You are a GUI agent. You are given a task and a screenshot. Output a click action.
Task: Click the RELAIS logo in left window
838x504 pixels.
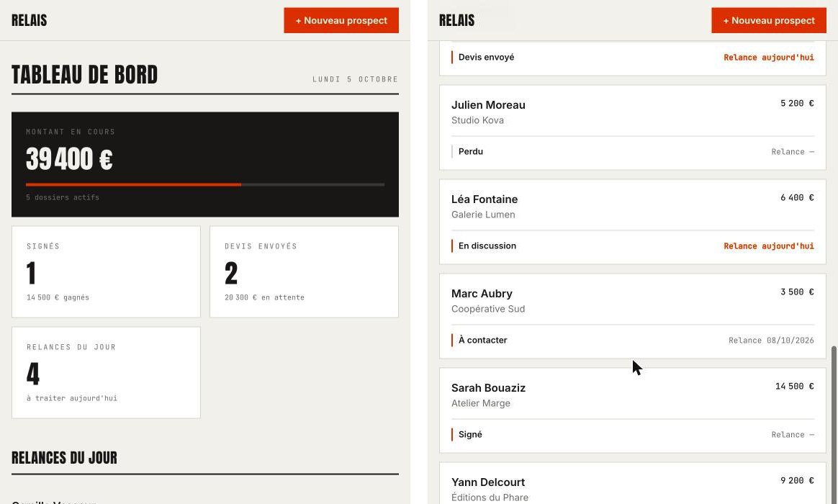coord(30,20)
